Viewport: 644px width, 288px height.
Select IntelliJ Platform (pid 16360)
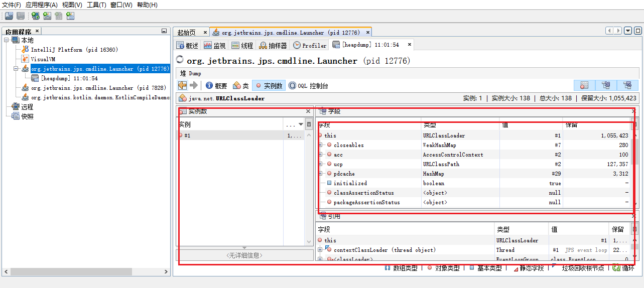point(74,50)
